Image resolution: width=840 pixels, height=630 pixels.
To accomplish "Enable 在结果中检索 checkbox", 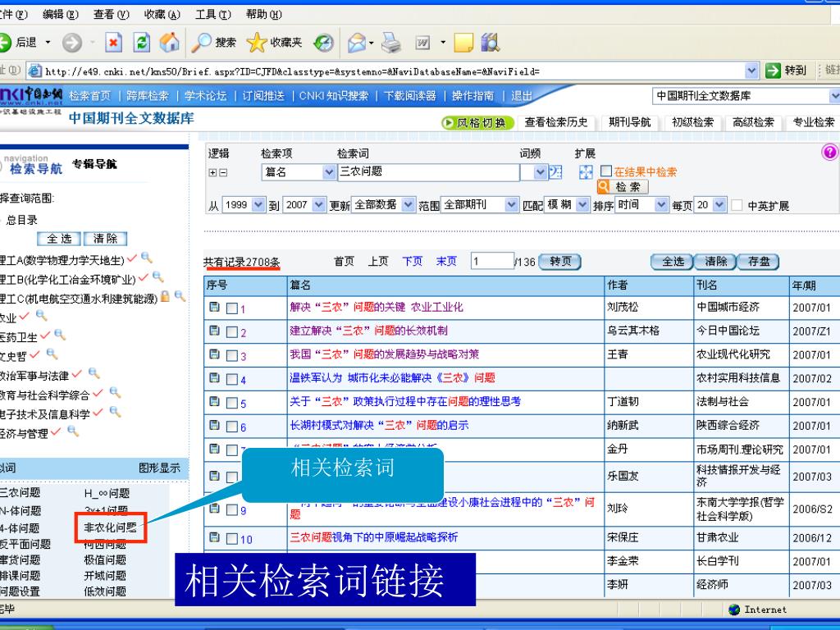I will tap(606, 171).
